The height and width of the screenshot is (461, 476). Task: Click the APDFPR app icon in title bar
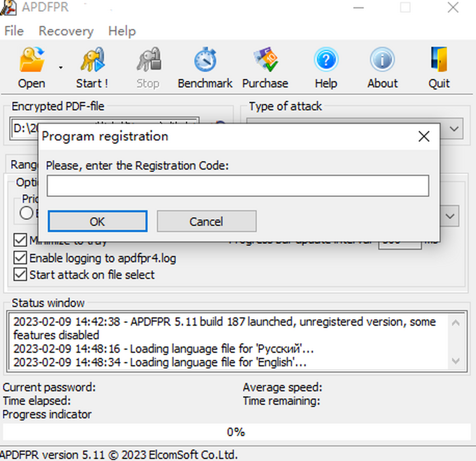8,7
